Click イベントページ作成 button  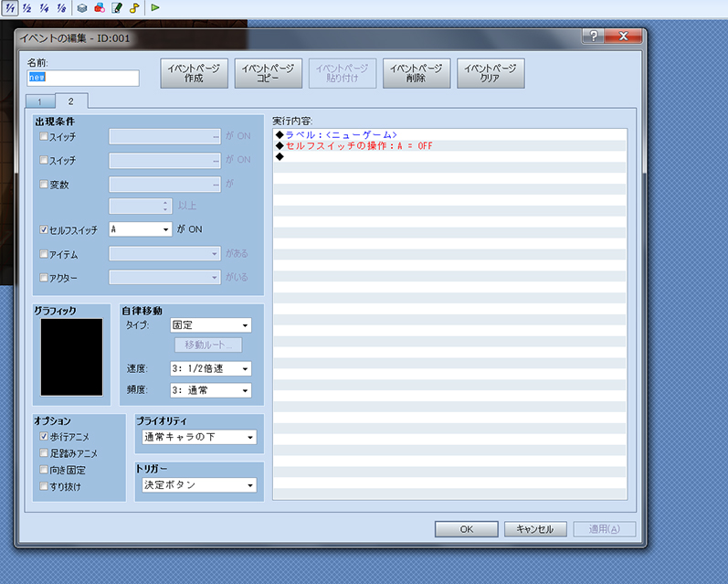click(x=194, y=73)
